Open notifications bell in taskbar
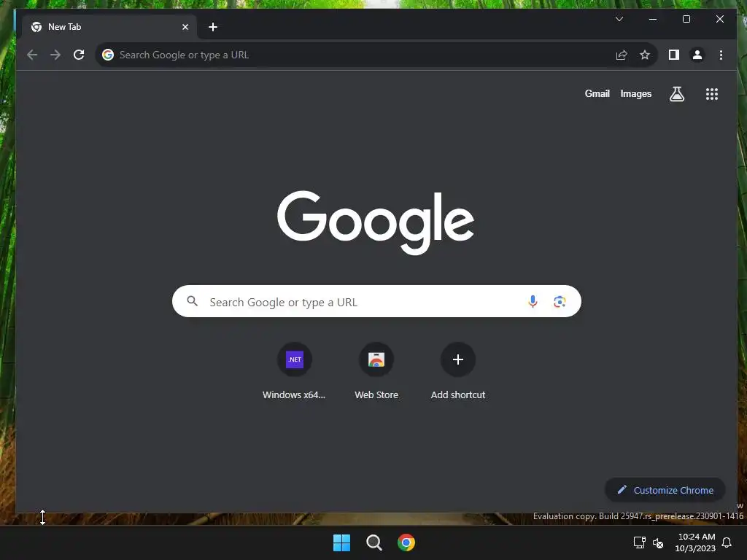747x560 pixels. tap(727, 542)
